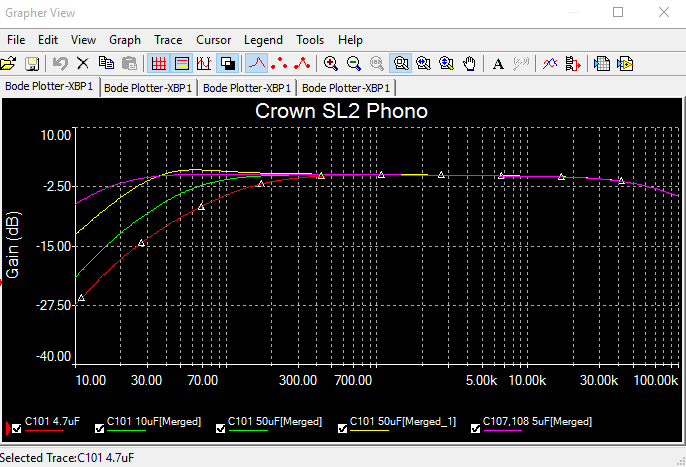
Task: Open the Trace menu
Action: 168,40
